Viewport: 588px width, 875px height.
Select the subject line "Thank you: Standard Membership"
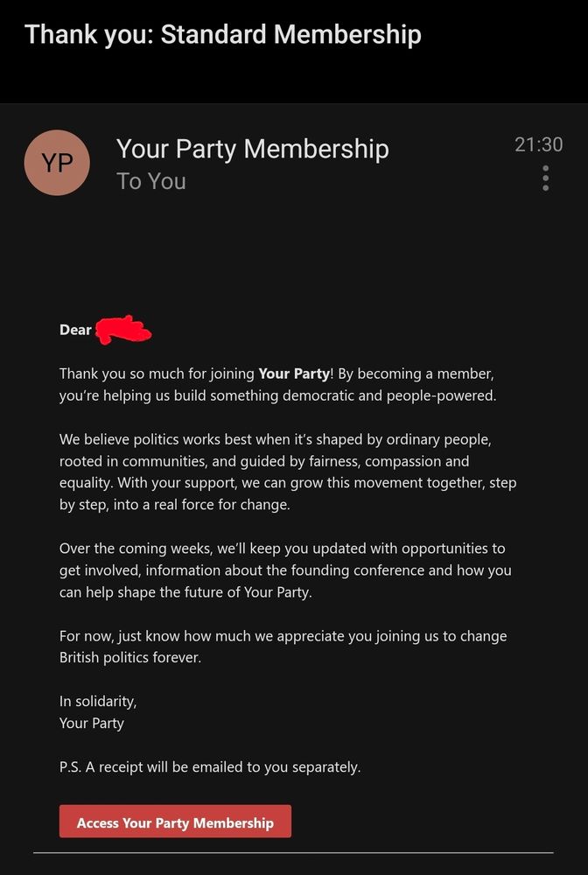point(223,34)
